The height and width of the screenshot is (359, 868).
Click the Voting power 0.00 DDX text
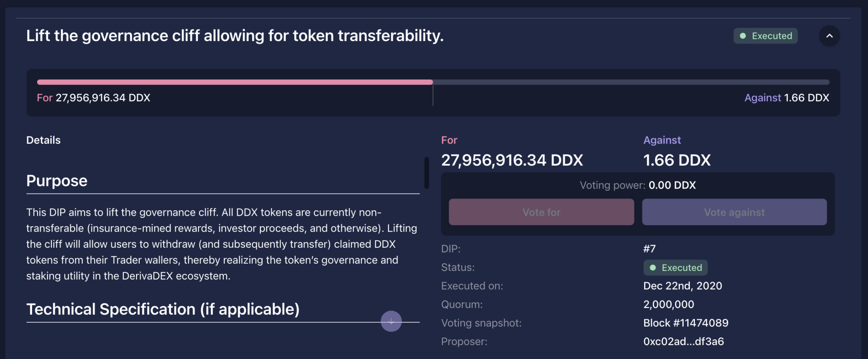637,185
